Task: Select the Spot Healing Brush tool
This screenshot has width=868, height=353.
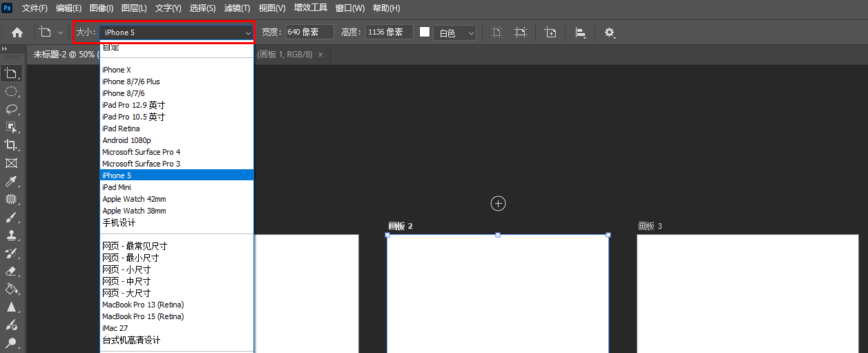Action: pyautogui.click(x=11, y=199)
